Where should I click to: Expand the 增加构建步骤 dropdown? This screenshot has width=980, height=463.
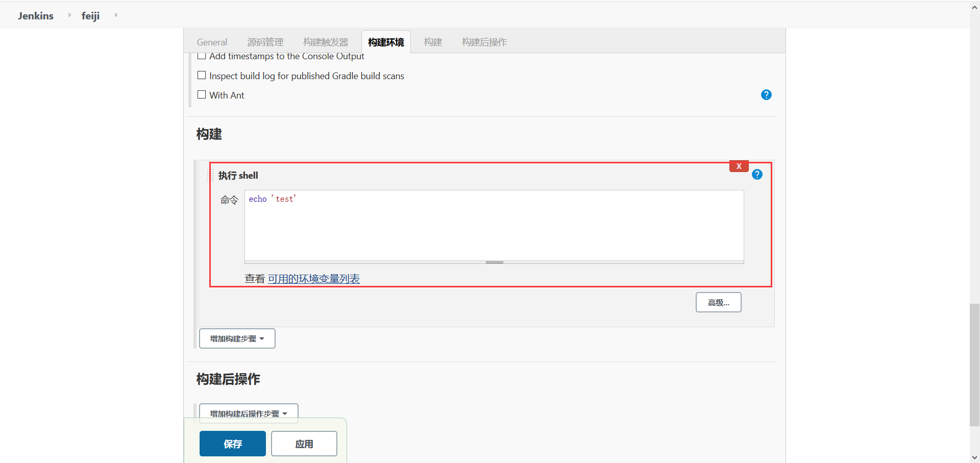tap(237, 338)
